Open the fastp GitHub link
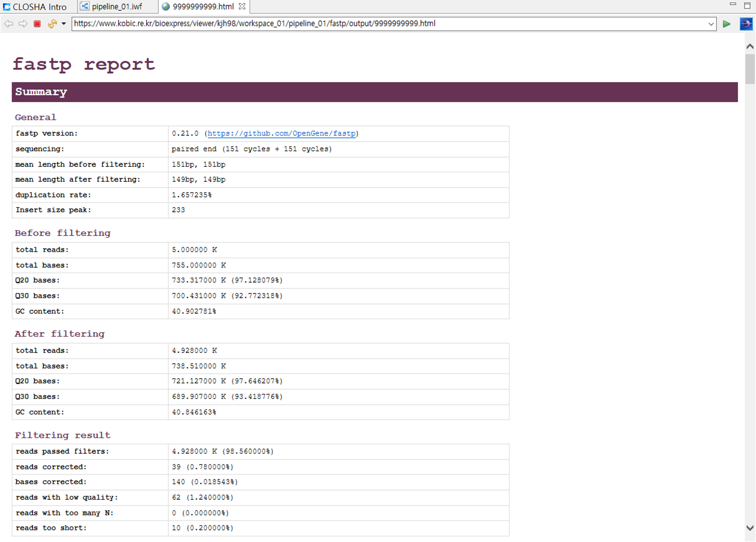 [x=281, y=133]
